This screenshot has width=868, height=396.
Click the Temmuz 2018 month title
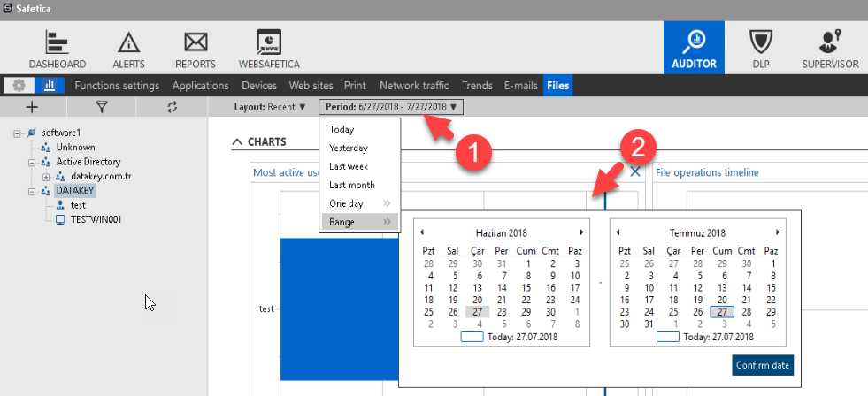click(697, 232)
